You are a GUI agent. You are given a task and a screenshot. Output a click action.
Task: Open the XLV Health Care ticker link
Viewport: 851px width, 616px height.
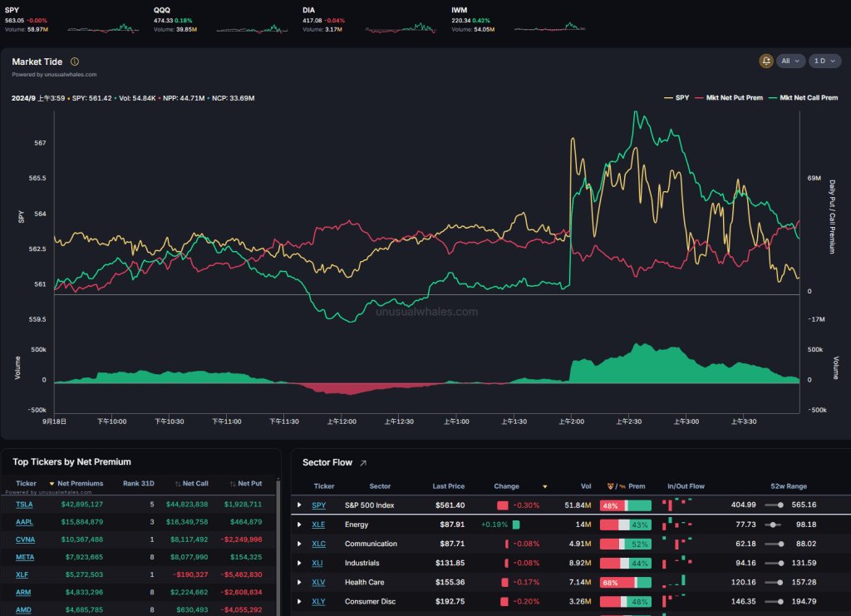point(319,582)
